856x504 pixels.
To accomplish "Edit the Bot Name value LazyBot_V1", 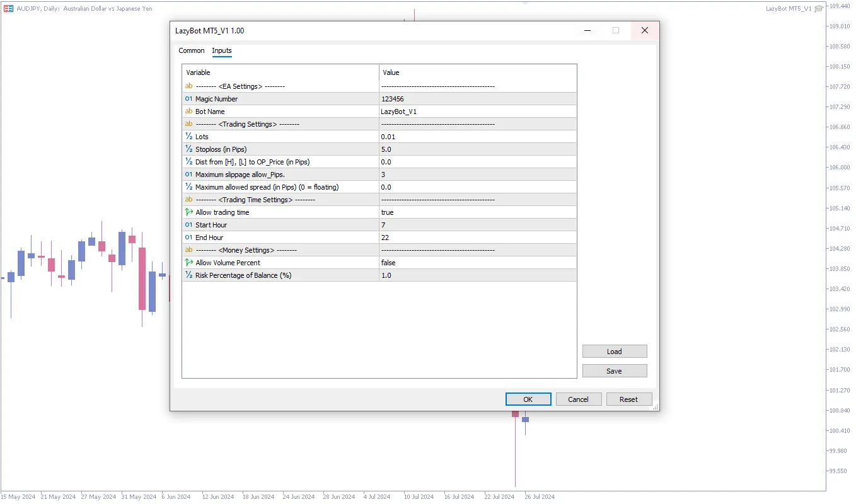I will click(x=478, y=112).
